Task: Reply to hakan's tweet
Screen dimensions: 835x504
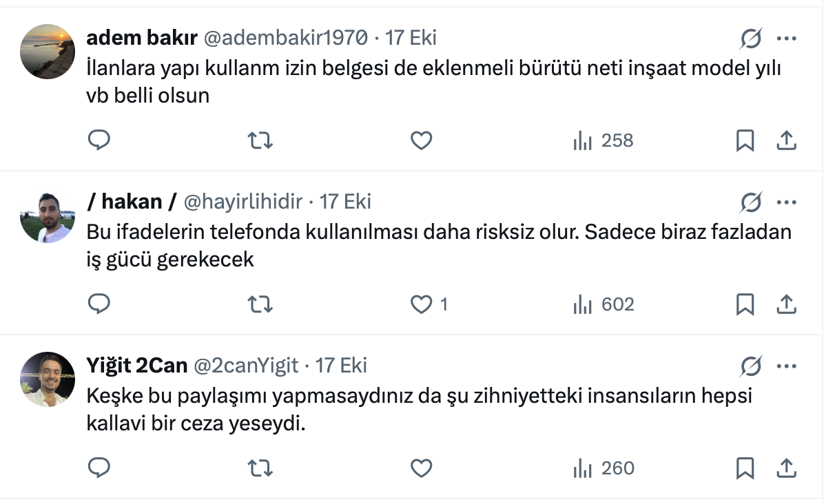Action: (x=99, y=304)
